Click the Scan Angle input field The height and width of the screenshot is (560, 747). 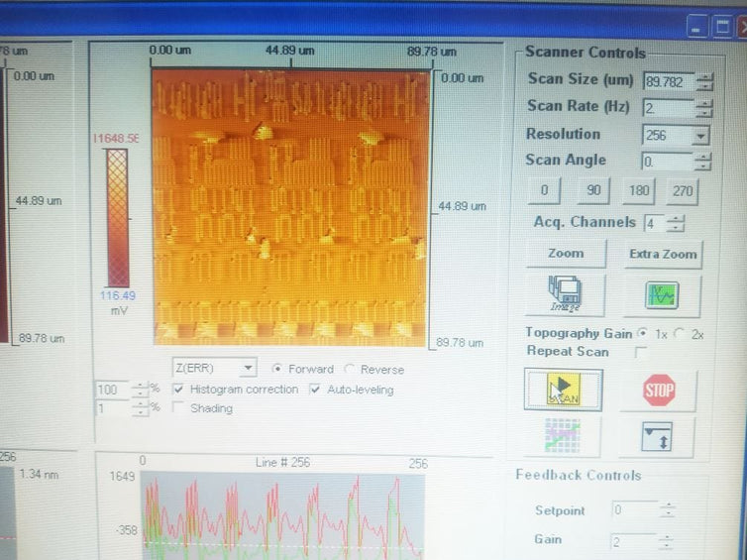point(668,162)
